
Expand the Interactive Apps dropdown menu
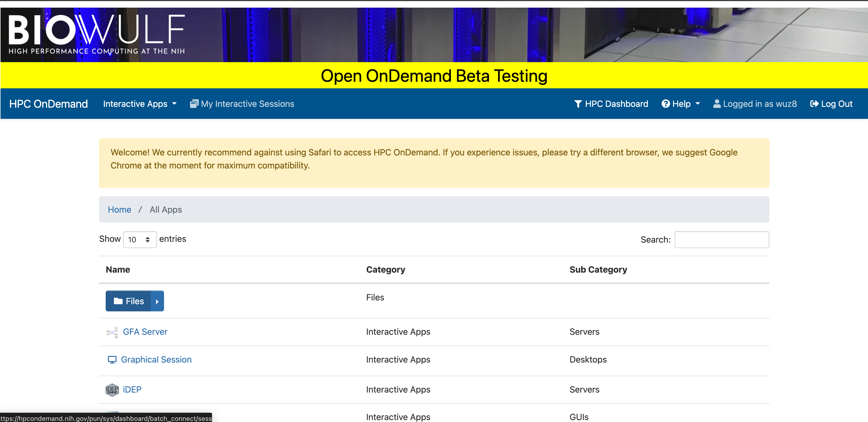(x=139, y=104)
